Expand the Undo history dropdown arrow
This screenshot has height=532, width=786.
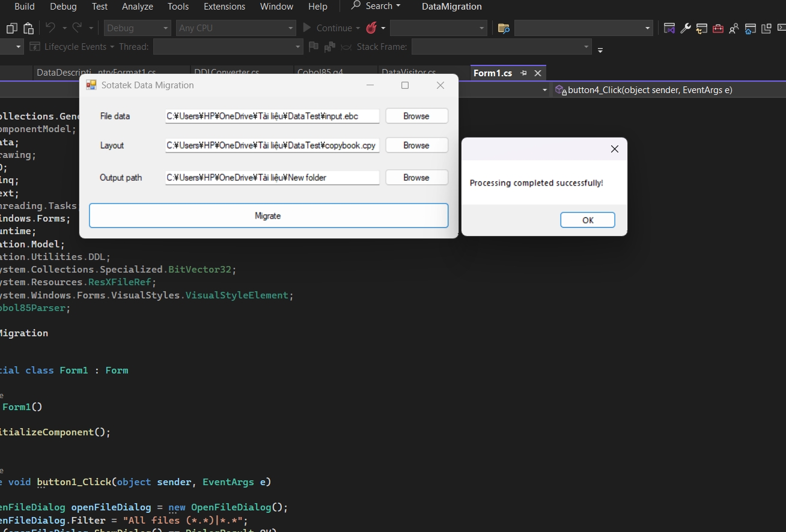click(x=65, y=28)
